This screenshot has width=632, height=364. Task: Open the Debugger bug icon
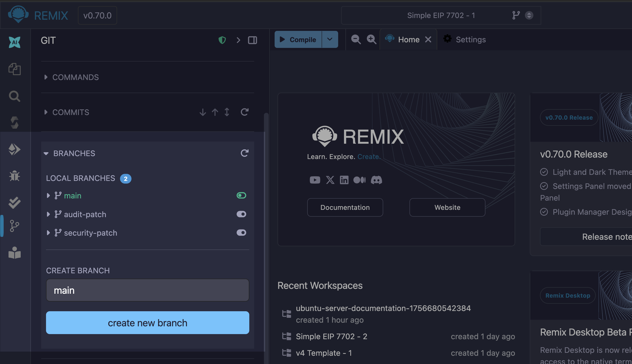coord(15,176)
